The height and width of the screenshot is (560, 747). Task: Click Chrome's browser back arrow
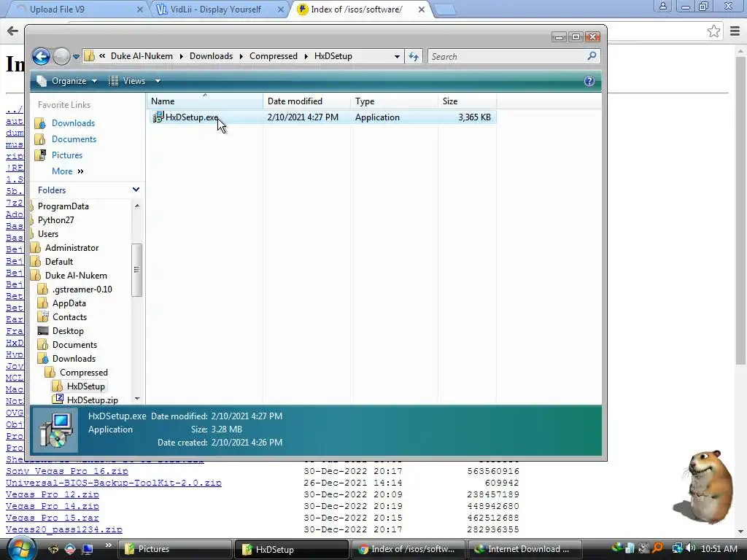click(x=12, y=31)
